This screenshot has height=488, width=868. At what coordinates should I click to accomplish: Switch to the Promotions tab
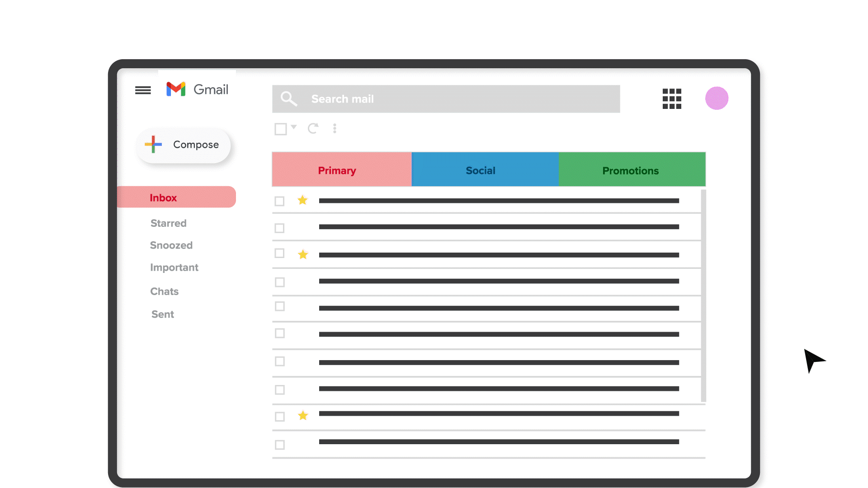(632, 170)
